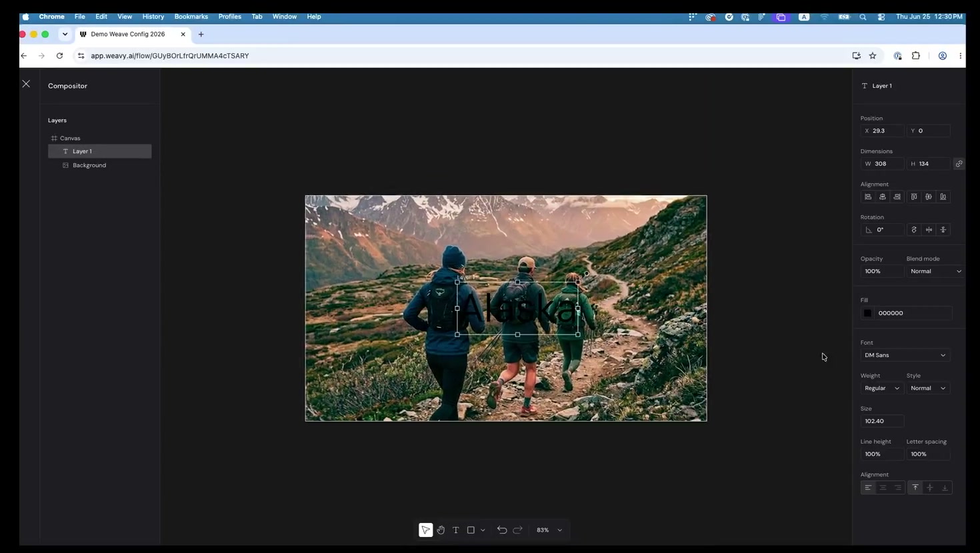980x553 pixels.
Task: Select the hand pan tool
Action: 441,530
